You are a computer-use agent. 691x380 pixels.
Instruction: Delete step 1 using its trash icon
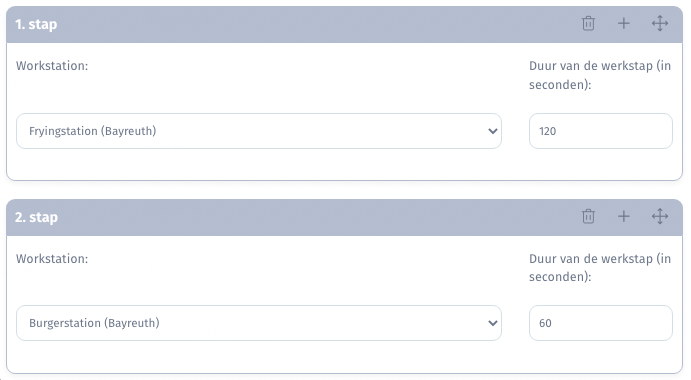point(588,23)
